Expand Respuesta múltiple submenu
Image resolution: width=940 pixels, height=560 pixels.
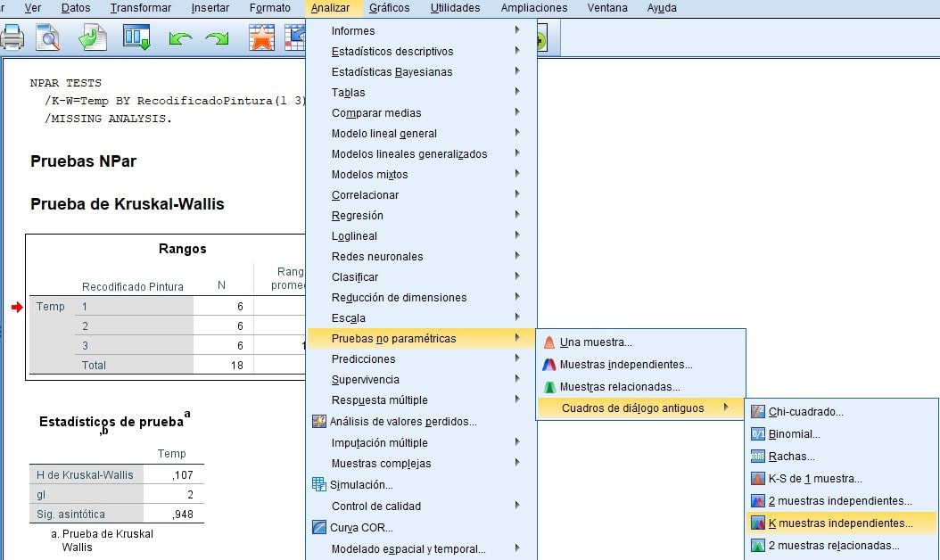point(421,399)
